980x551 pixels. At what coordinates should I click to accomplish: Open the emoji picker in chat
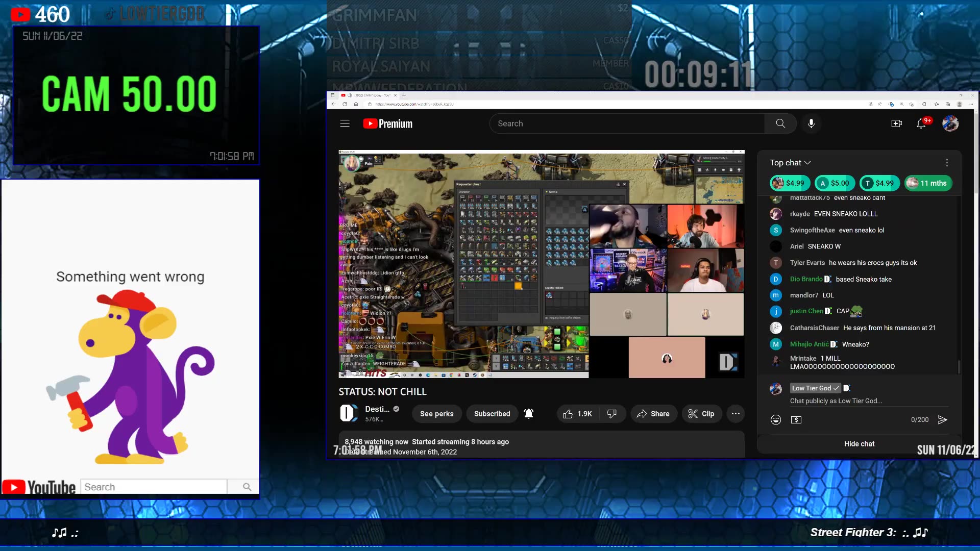pos(776,420)
